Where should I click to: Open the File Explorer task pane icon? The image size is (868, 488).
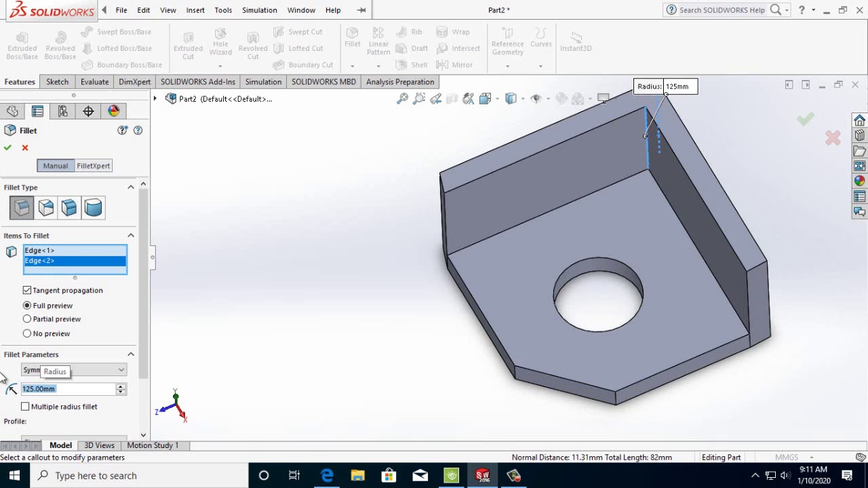click(x=859, y=150)
